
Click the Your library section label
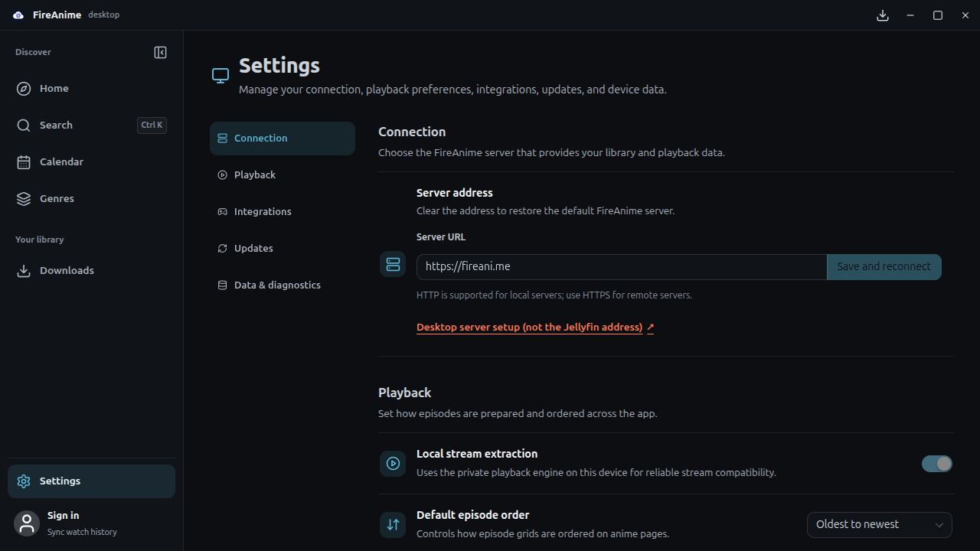[x=40, y=240]
